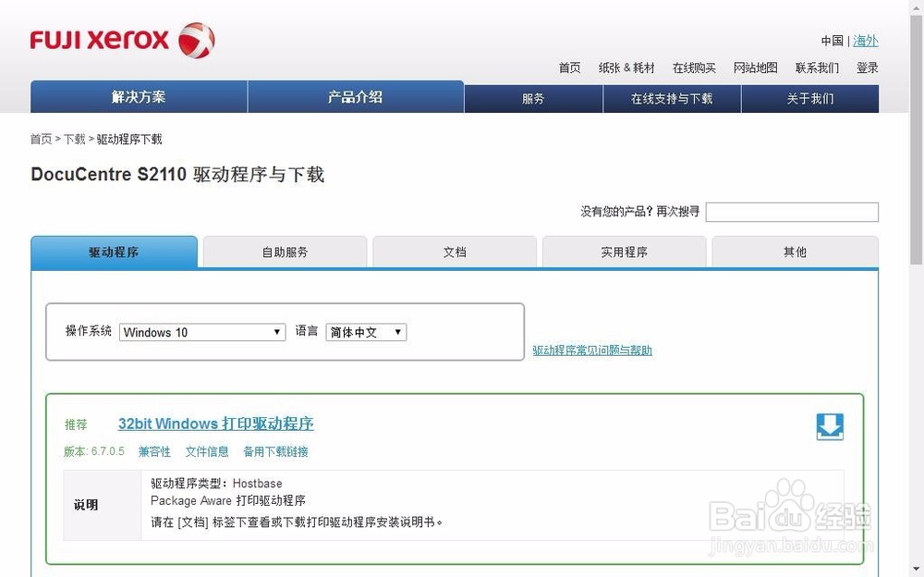Switch to the 文档 tab
Image resolution: width=924 pixels, height=577 pixels.
click(x=455, y=252)
